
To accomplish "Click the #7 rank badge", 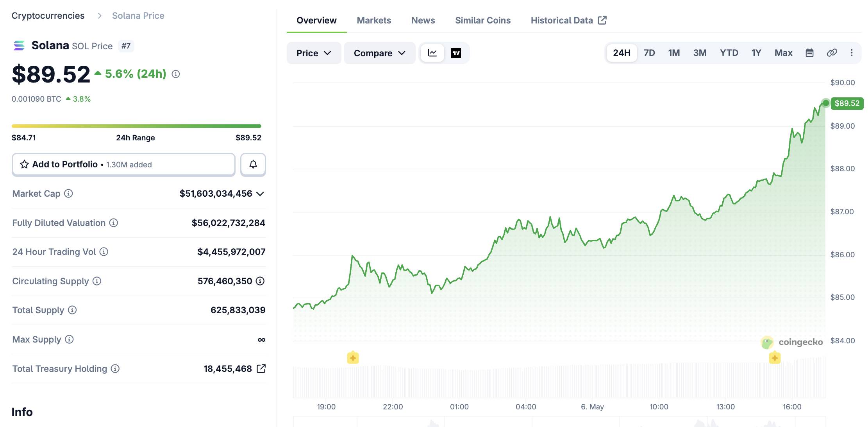I will 126,46.
